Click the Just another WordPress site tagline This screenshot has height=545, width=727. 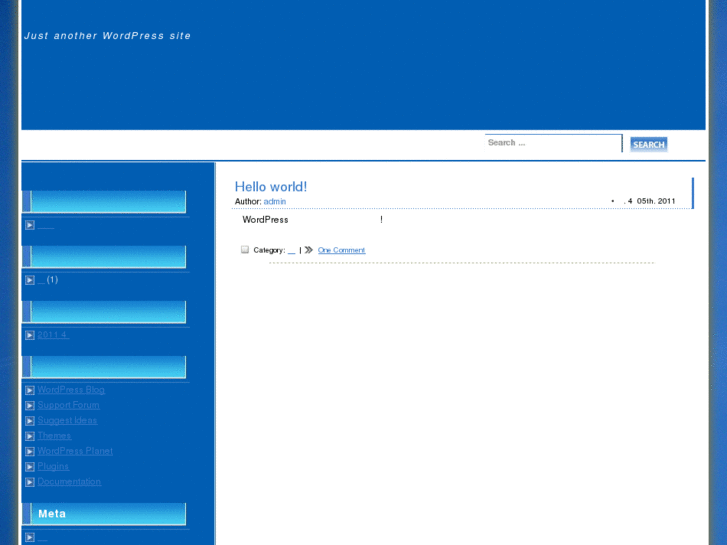[107, 36]
